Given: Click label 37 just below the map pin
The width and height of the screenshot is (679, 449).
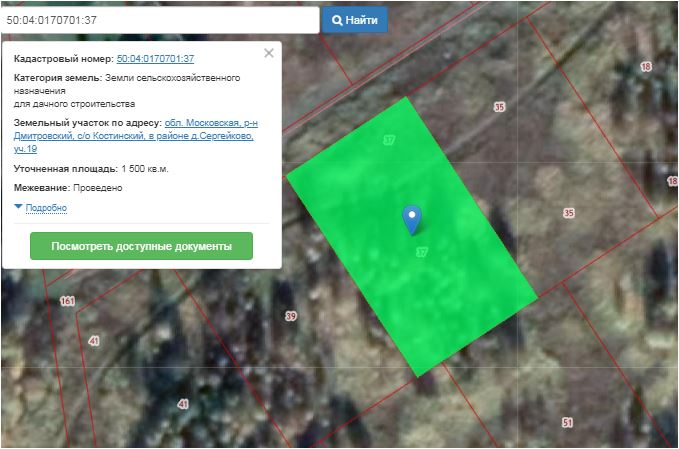Looking at the screenshot, I should (421, 253).
